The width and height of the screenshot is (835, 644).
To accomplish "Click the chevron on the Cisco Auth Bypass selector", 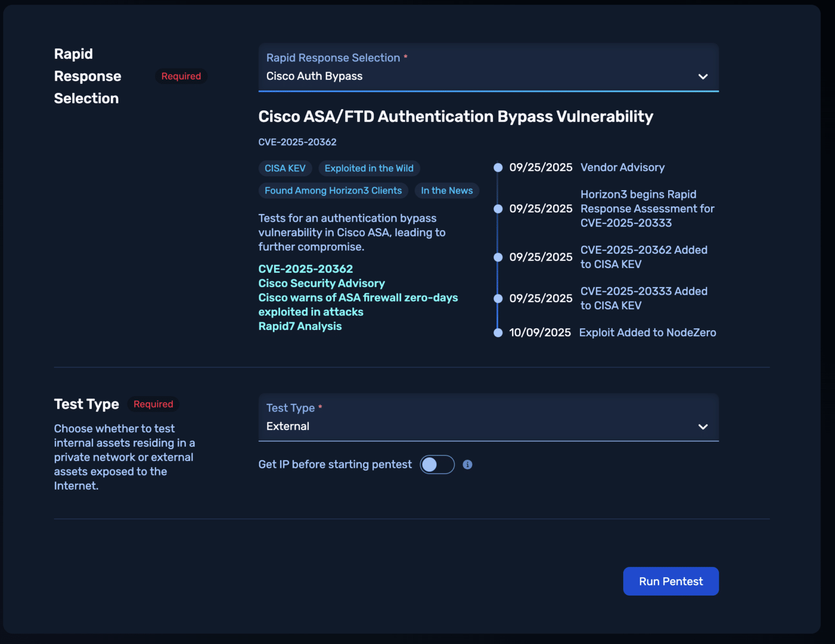I will pos(702,76).
